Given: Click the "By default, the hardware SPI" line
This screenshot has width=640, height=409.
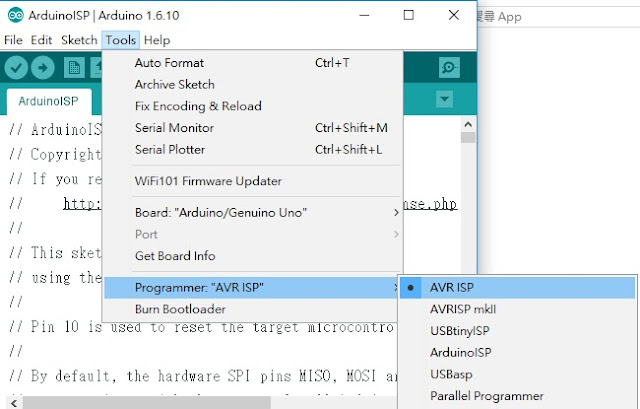Looking at the screenshot, I should (x=203, y=376).
